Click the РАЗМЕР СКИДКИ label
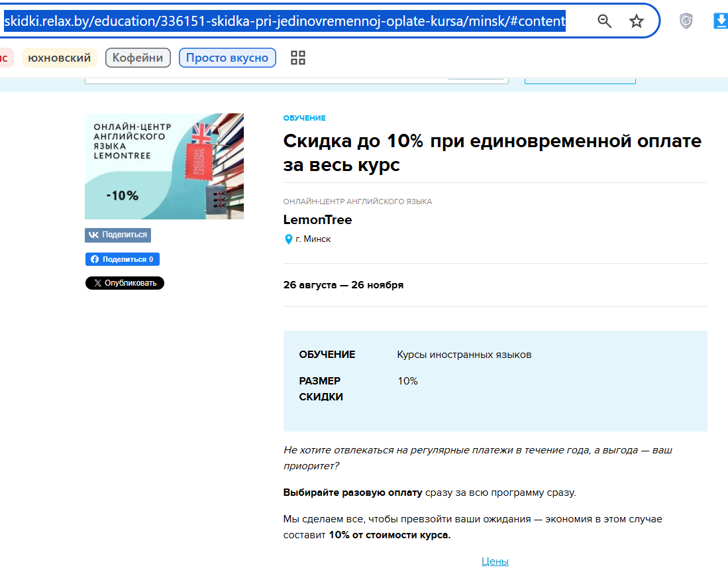Viewport: 728px width, 580px height. tap(321, 388)
